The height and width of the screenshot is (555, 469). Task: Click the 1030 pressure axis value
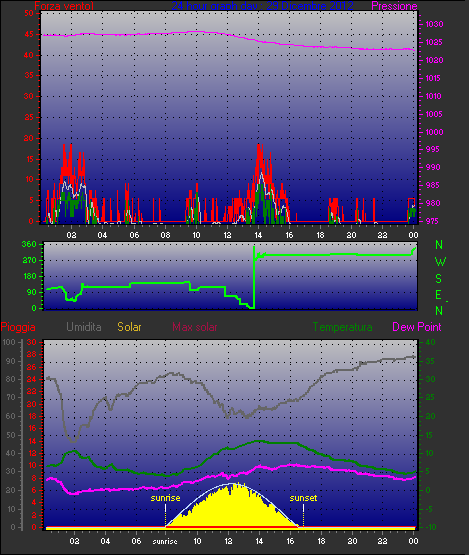point(434,24)
